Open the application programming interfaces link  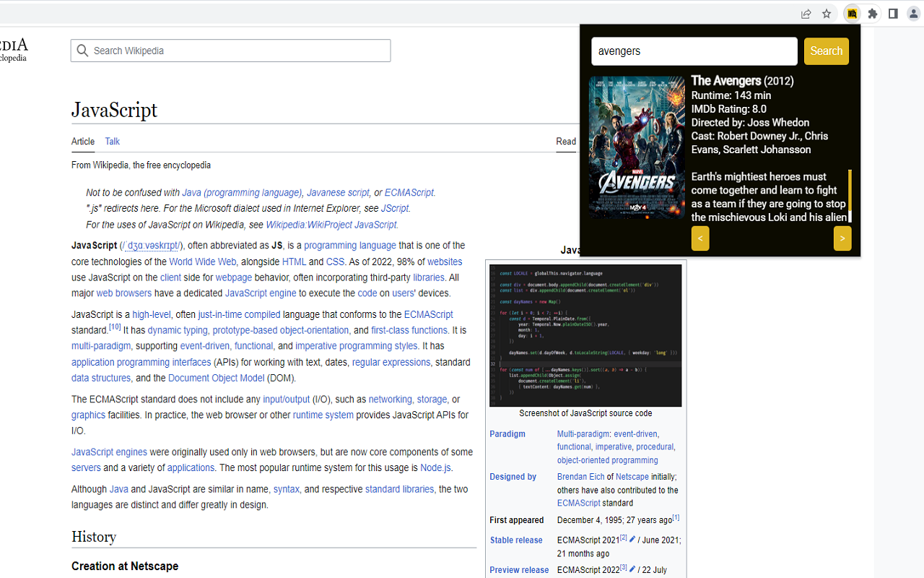pos(141,362)
